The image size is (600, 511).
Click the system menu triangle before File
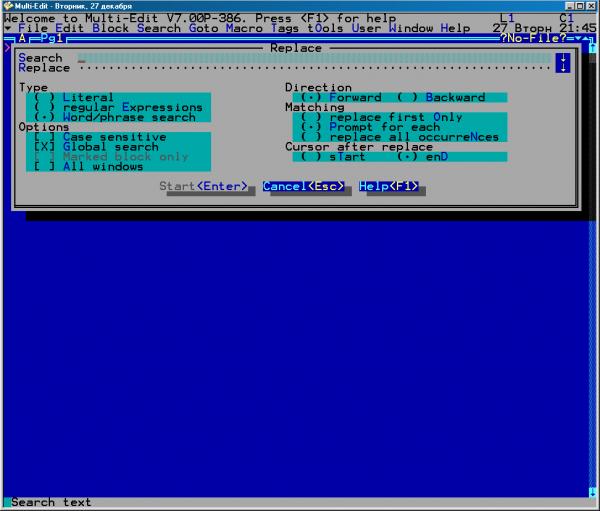8,28
